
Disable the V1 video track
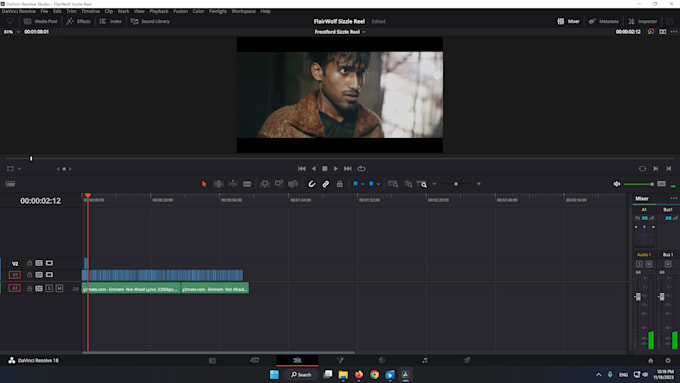[x=49, y=275]
